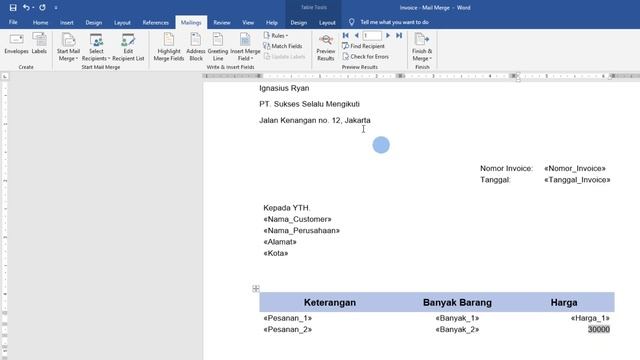Click the «Banyak_2» cell
The width and height of the screenshot is (640, 360).
(457, 329)
